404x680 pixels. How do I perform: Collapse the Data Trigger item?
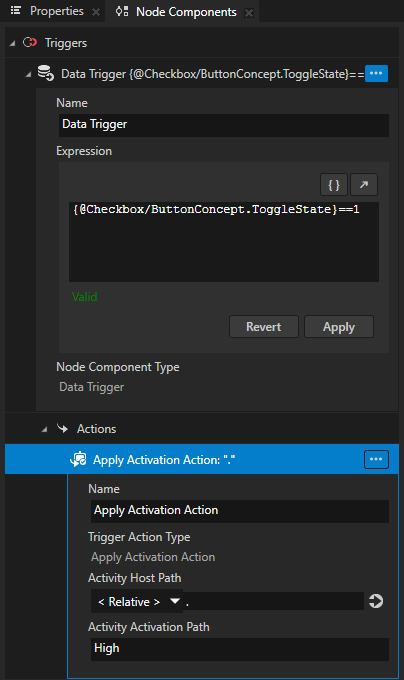(x=28, y=74)
